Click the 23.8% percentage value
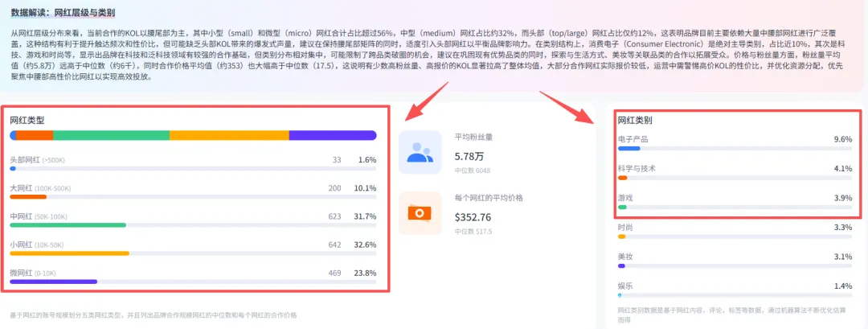This screenshot has height=329, width=868. pyautogui.click(x=366, y=273)
